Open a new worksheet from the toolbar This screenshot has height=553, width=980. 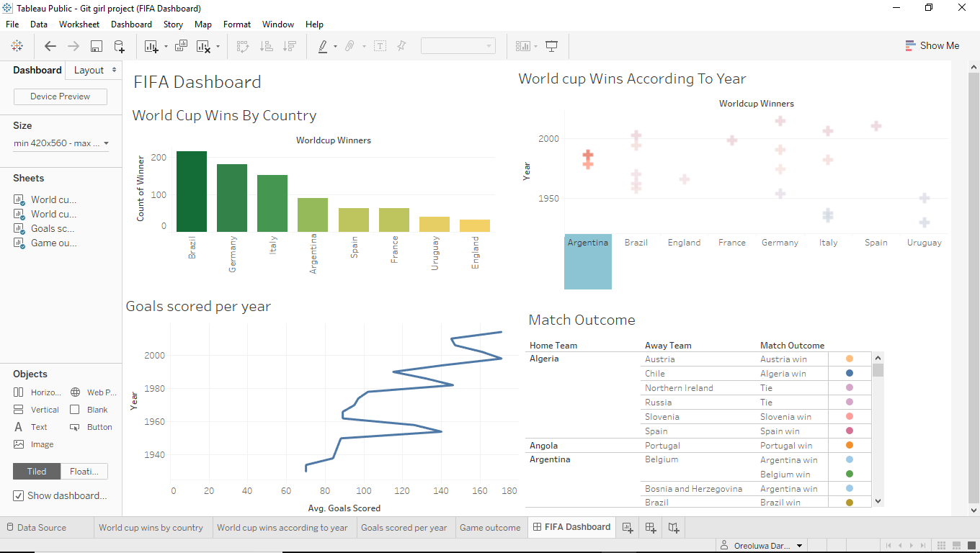pos(151,45)
